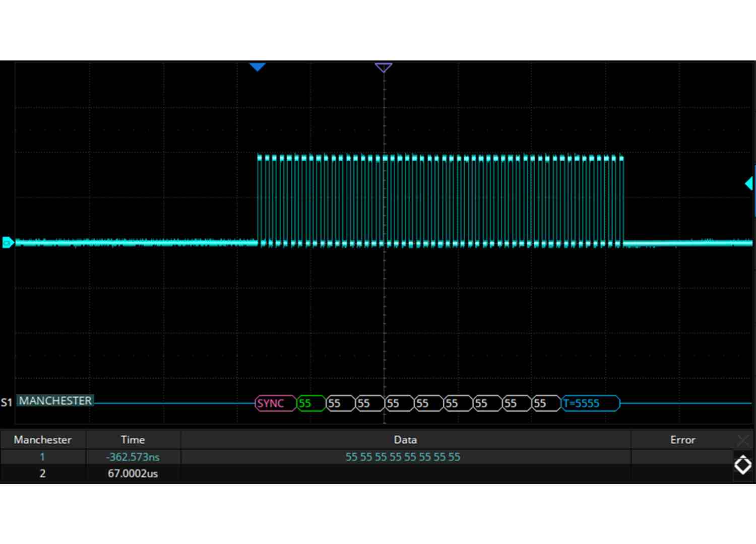This screenshot has height=544, width=756.
Task: Select the channel ground indicator on left edge
Action: pyautogui.click(x=8, y=243)
